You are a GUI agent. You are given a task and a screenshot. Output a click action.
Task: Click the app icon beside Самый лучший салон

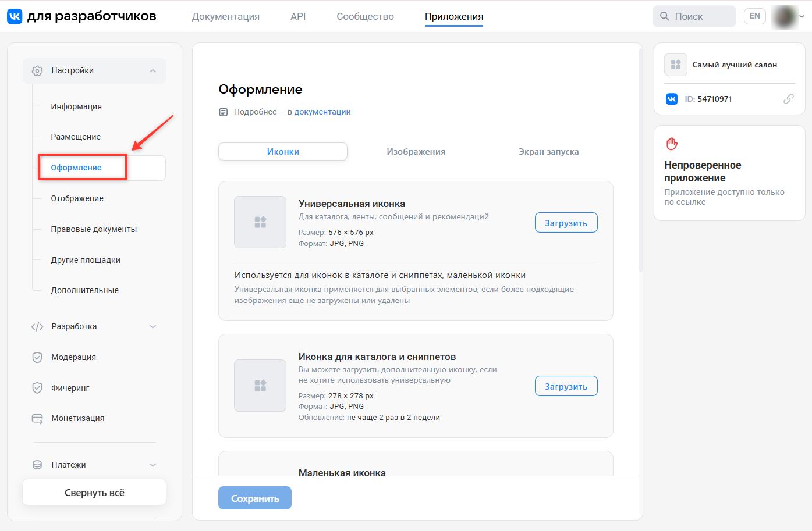point(676,65)
